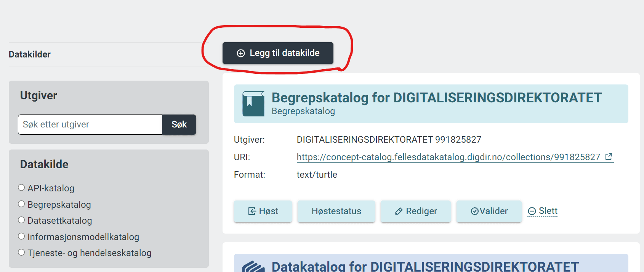Screen dimensions: 644x272
Task: Click the minus circle icon beside Slett
Action: 532,211
